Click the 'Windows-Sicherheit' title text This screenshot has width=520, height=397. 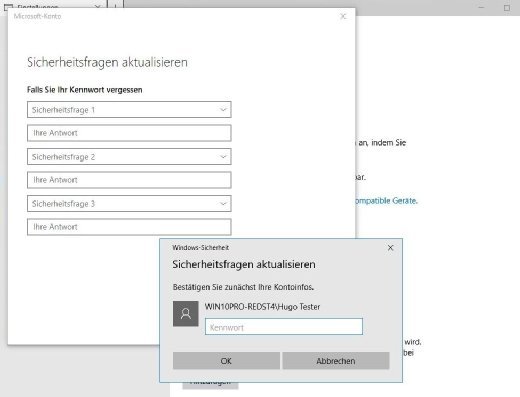coord(200,248)
